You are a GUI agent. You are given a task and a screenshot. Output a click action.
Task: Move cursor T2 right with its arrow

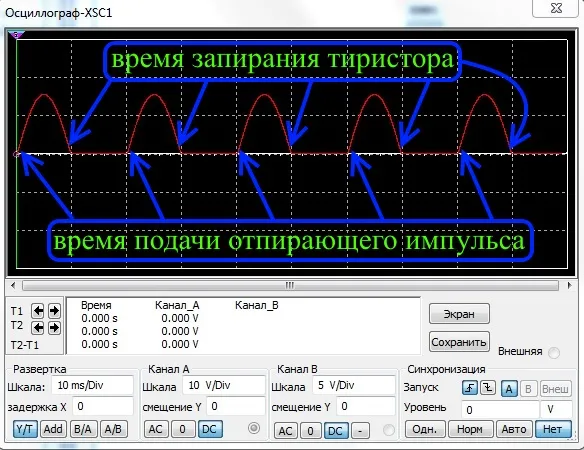coord(54,327)
